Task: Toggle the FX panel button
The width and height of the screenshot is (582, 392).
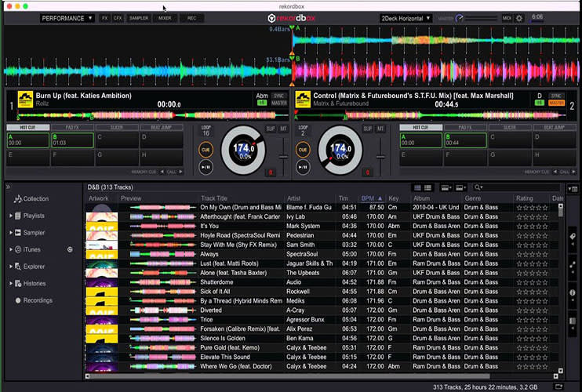Action: 104,18
